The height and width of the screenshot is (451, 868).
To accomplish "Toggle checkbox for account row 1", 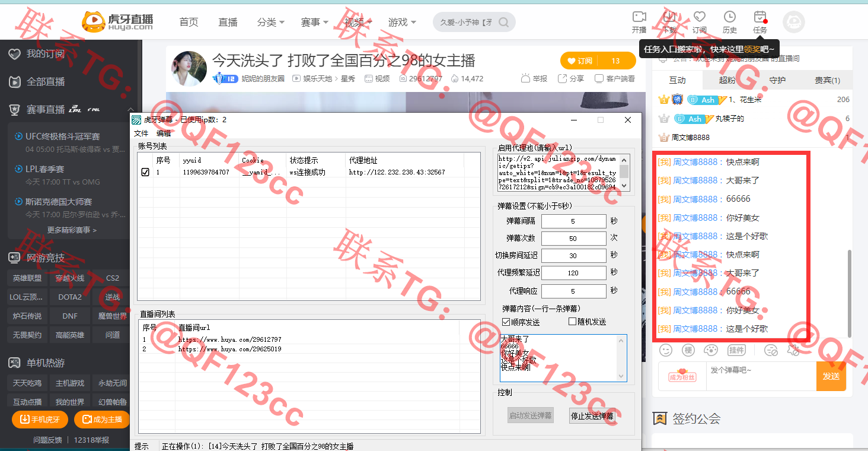I will coord(145,172).
